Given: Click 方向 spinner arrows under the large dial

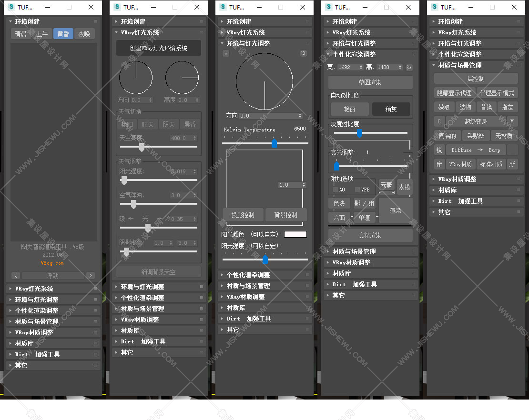Looking at the screenshot, I should pyautogui.click(x=300, y=116).
